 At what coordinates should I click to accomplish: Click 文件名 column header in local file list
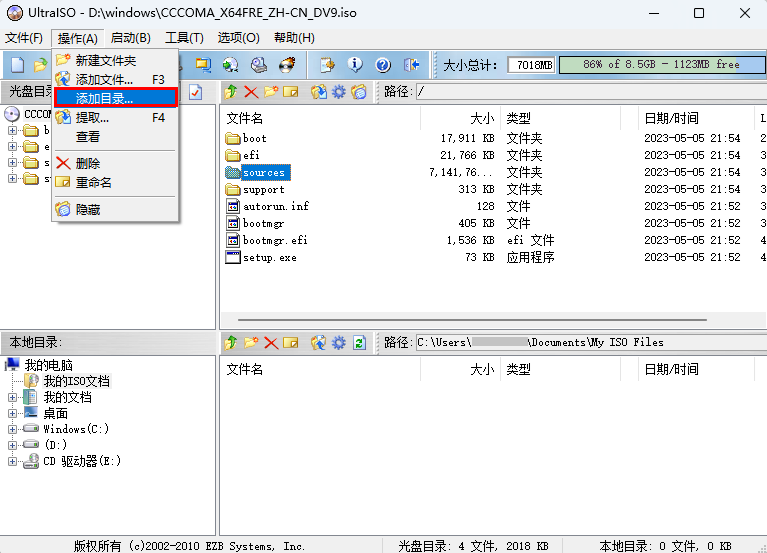[x=320, y=370]
